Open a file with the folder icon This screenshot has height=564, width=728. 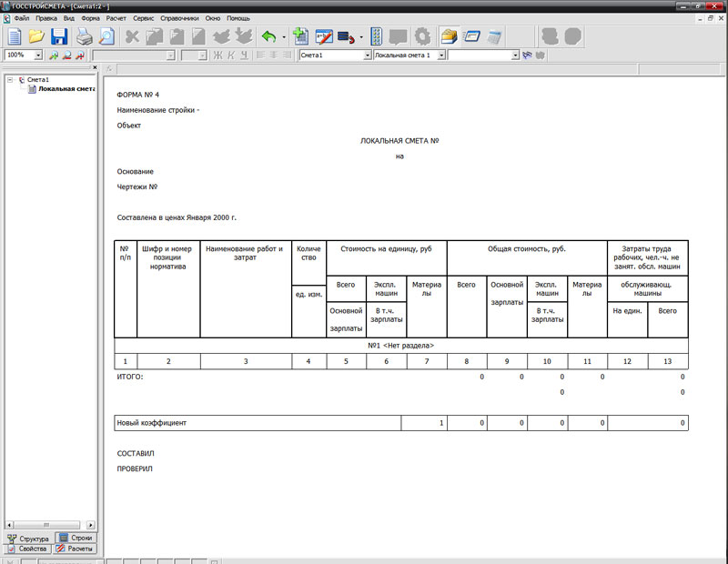pos(36,37)
